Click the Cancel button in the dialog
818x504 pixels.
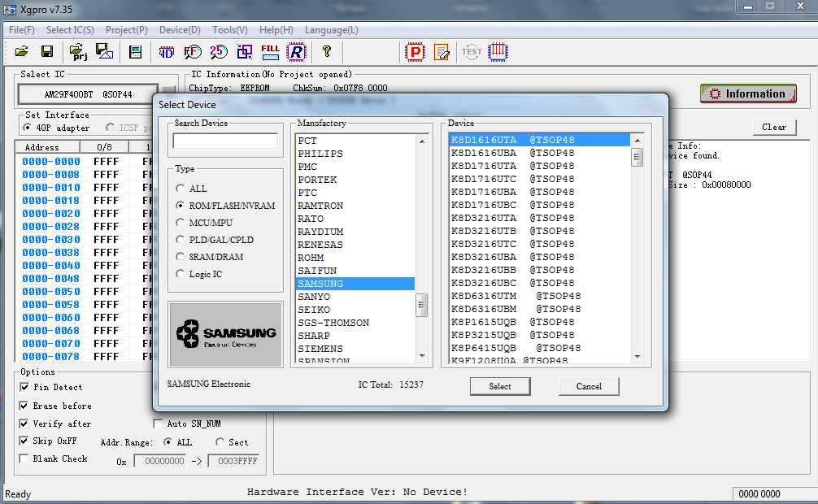(589, 387)
